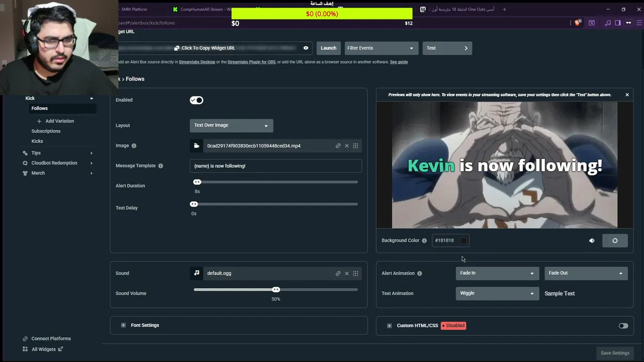644x362 pixels.
Task: Remove the image file with its X icon
Action: pos(347,146)
